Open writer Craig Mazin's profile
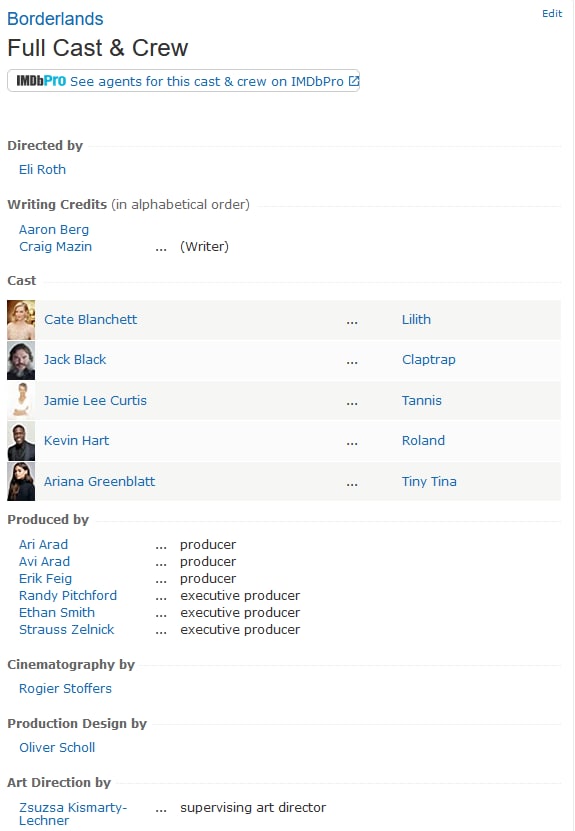 (x=56, y=246)
